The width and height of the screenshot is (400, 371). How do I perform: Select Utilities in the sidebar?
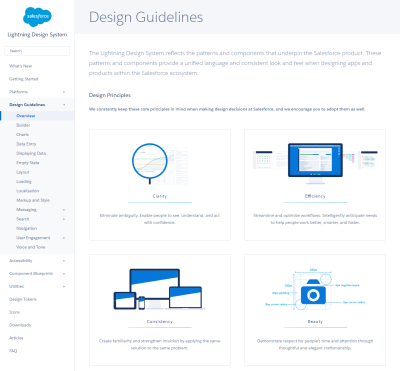[17, 286]
